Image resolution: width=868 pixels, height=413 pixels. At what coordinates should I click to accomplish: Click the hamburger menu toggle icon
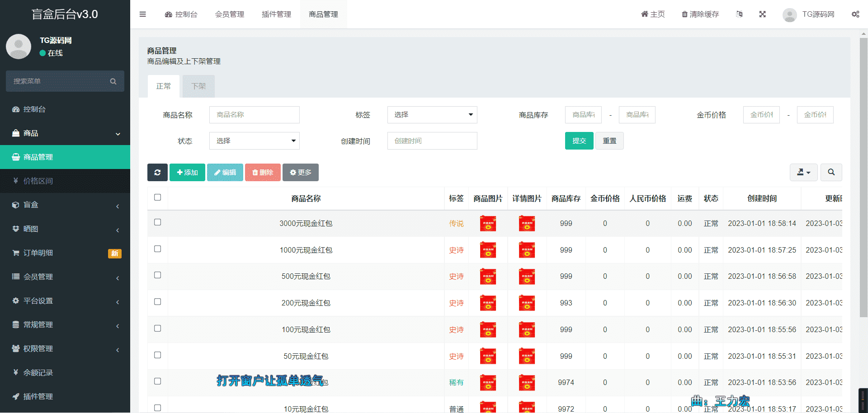pos(142,14)
